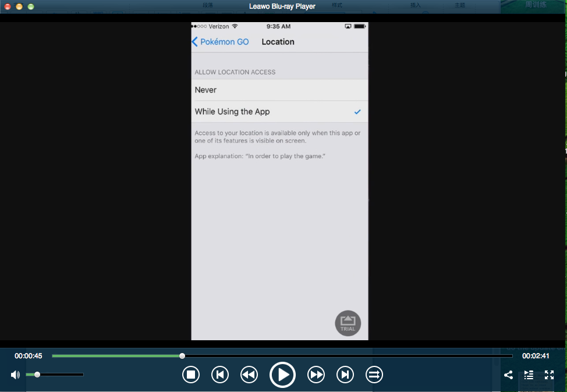Enter fullscreen mode

point(550,375)
